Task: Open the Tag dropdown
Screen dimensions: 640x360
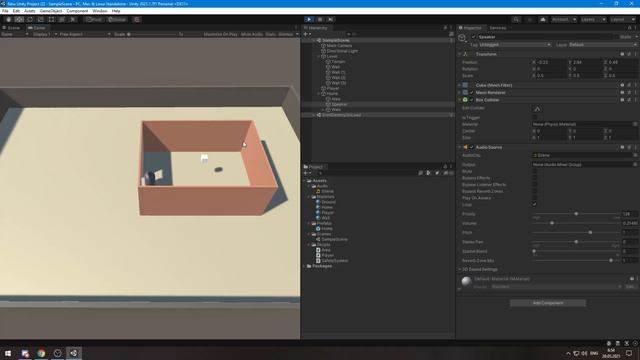Action: [515, 44]
